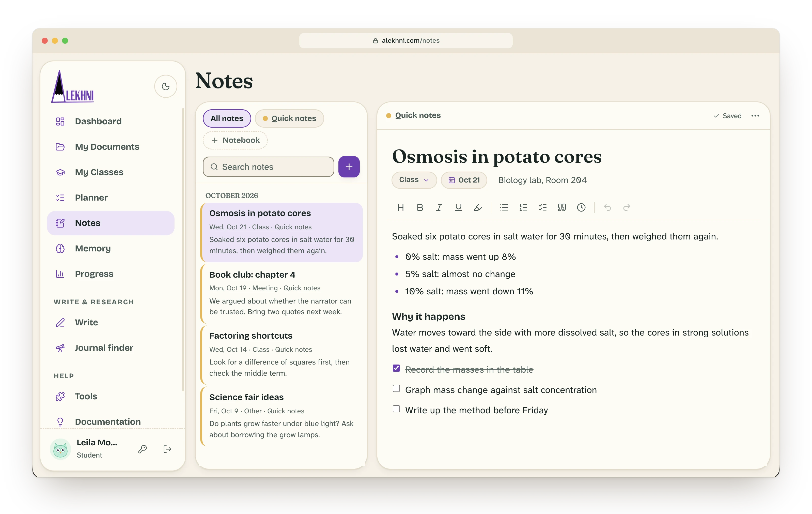Log out using the exit icon
Viewport: 812px width, 514px height.
tap(167, 449)
